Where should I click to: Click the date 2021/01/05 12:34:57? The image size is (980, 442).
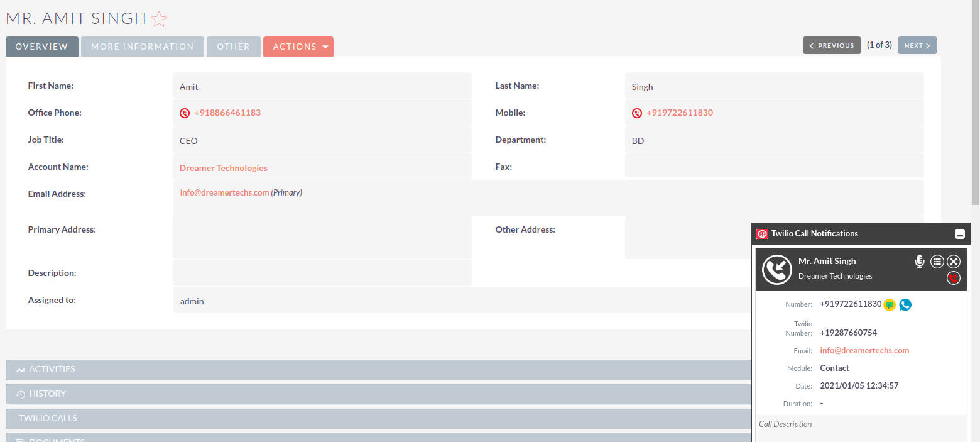tap(859, 386)
